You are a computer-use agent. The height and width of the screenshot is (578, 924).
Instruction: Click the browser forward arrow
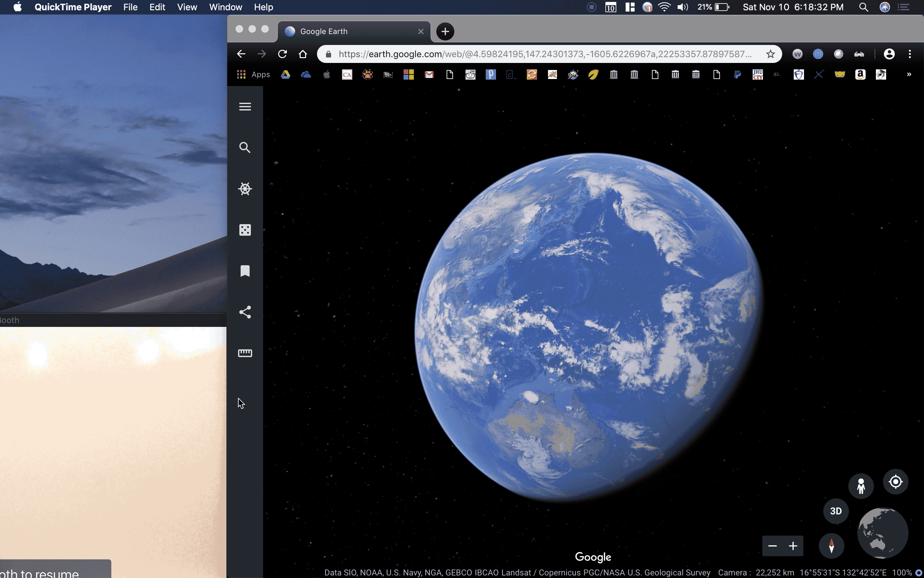261,54
